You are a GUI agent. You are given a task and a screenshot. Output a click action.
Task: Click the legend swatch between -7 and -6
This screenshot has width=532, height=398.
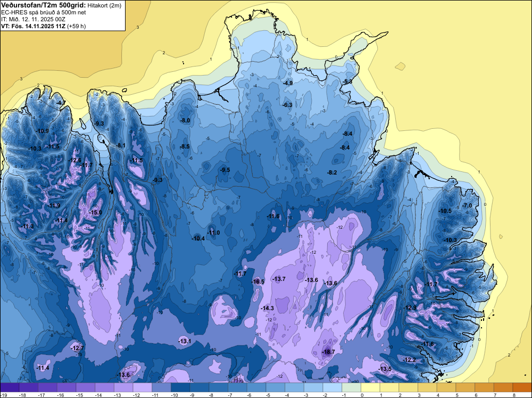(237, 387)
